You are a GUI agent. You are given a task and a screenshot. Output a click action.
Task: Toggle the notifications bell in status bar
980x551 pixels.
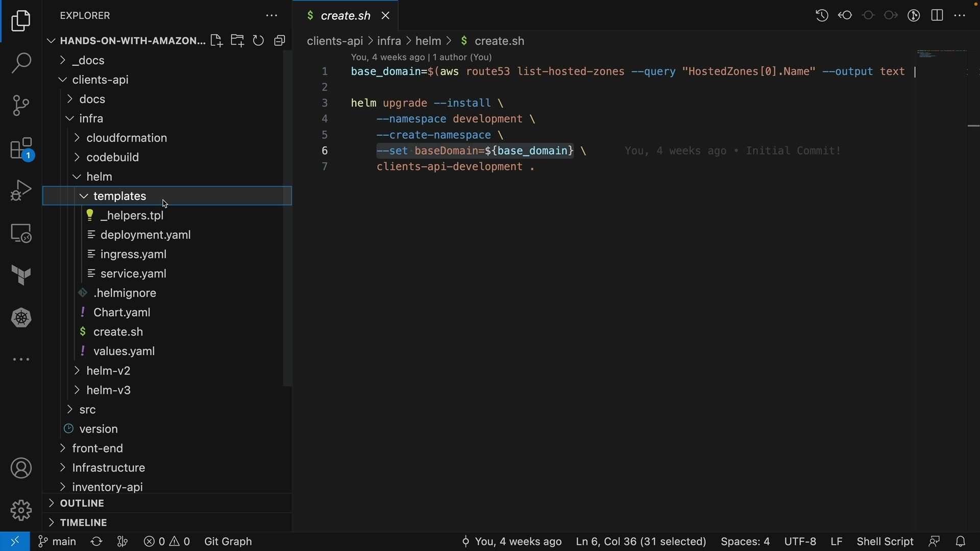(961, 541)
